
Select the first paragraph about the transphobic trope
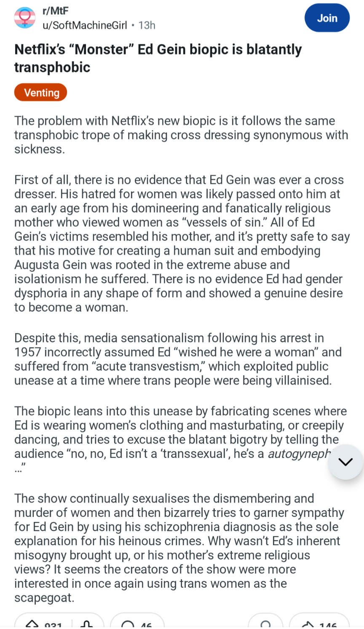(x=181, y=135)
